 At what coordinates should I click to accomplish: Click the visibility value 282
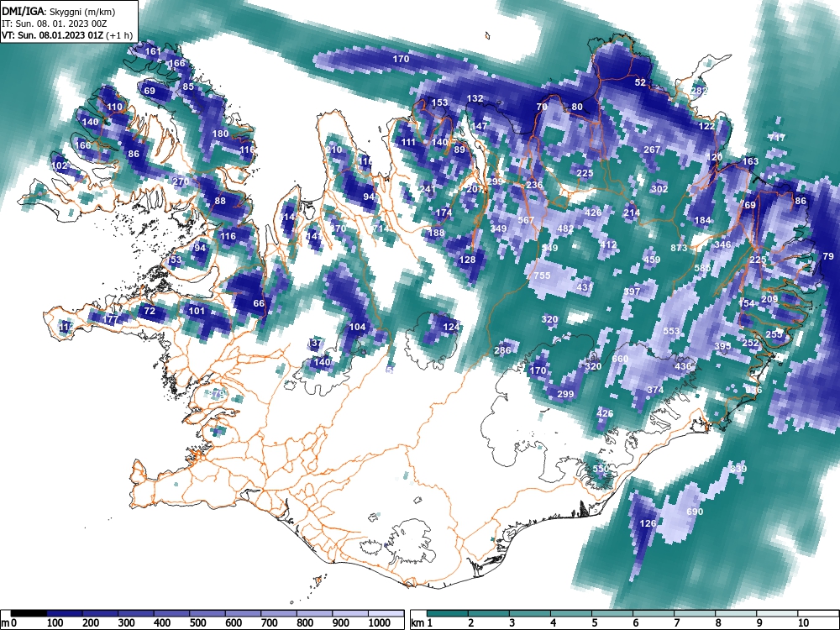699,91
